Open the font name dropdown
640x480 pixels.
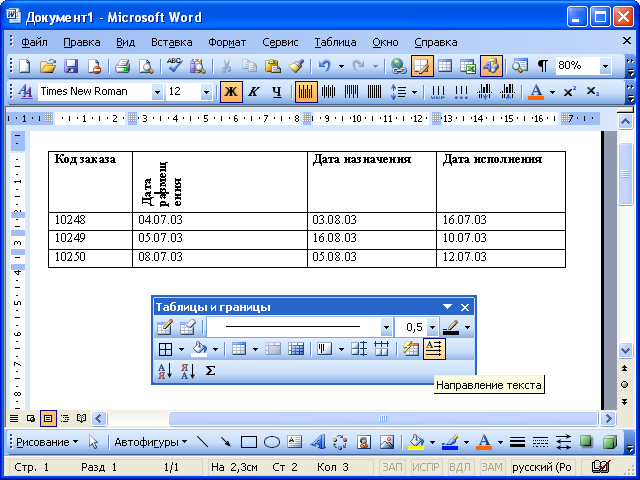click(x=157, y=92)
